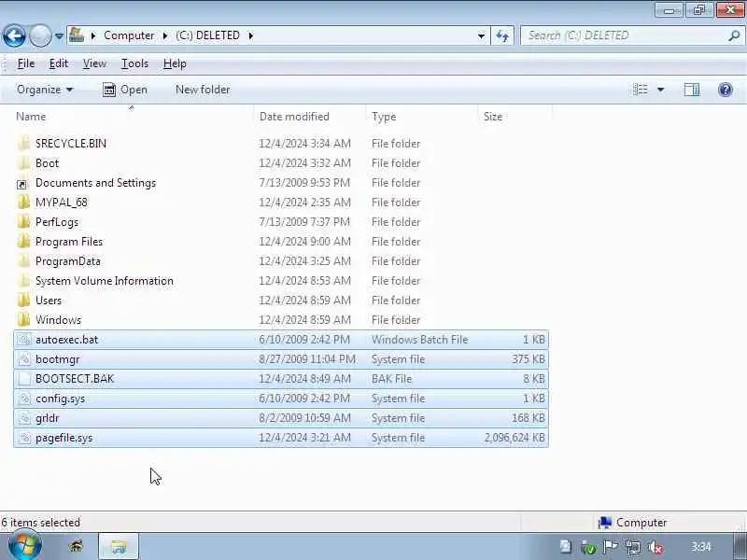Open the Tools menu

[134, 63]
